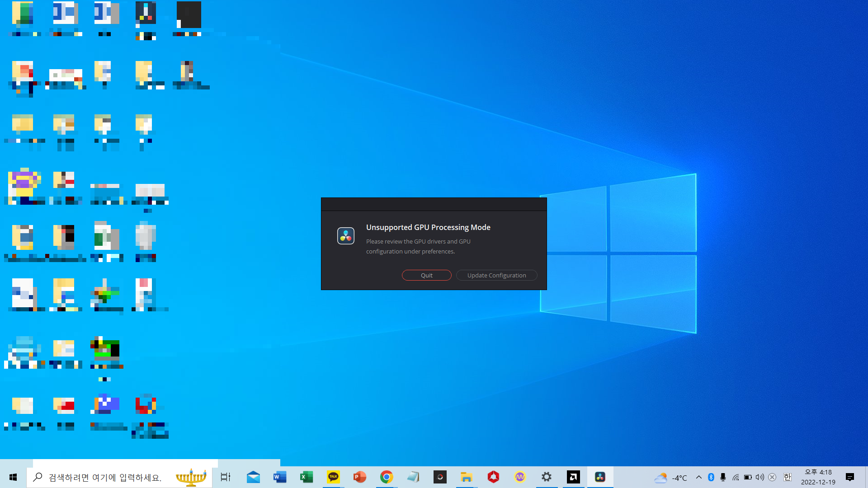This screenshot has height=488, width=868.
Task: Launch Microsoft Excel from the taskbar
Action: pyautogui.click(x=307, y=477)
